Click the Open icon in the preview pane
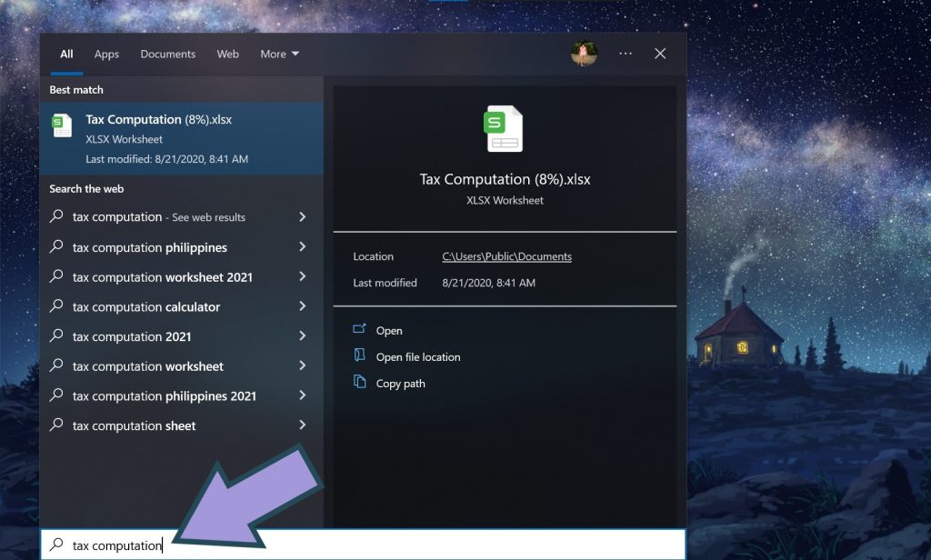The image size is (931, 560). (359, 330)
